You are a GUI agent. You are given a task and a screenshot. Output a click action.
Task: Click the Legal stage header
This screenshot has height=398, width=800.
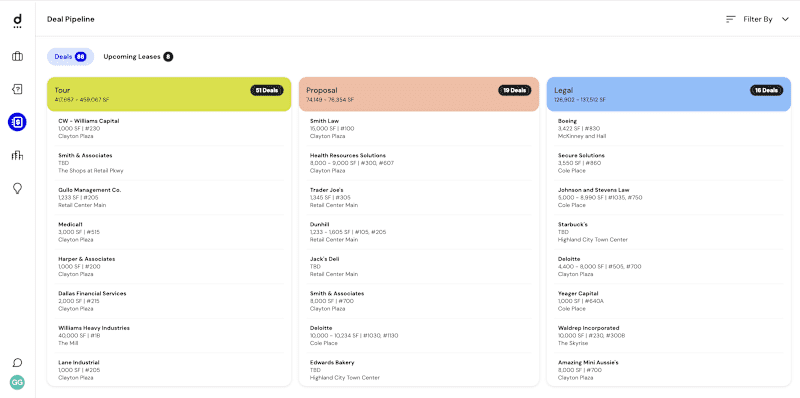[669, 94]
